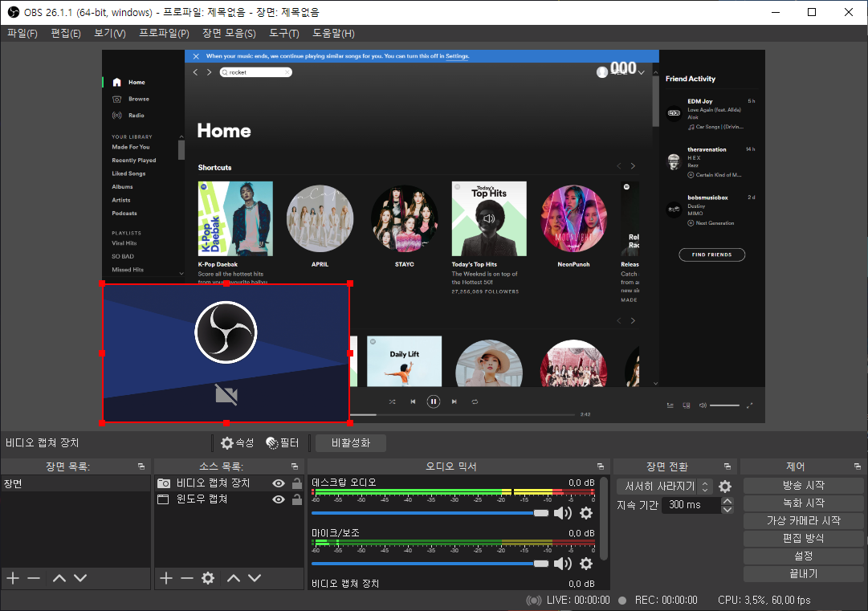Open 도움말(H) menu
868x611 pixels.
[333, 33]
